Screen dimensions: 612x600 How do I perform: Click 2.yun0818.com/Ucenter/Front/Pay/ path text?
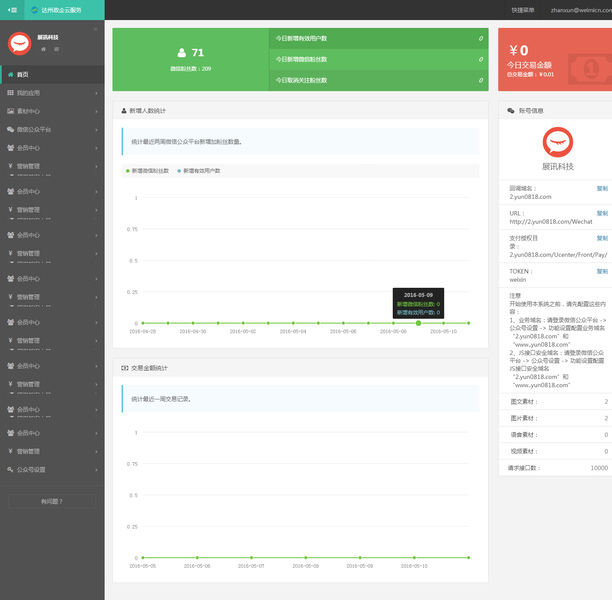[558, 255]
